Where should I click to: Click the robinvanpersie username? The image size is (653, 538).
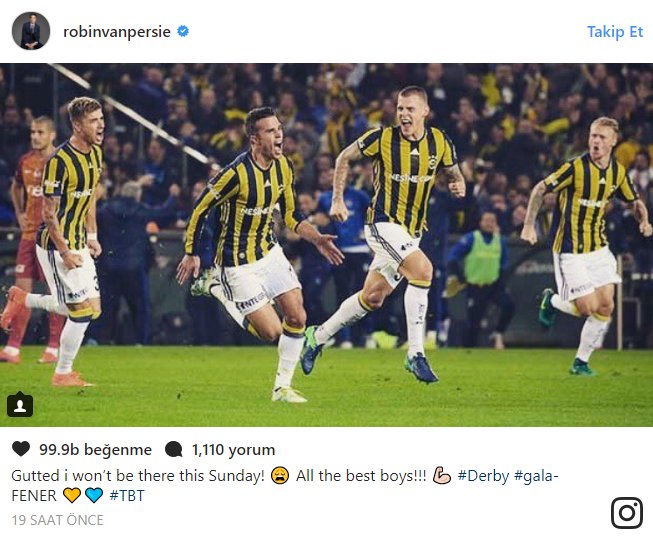tap(117, 32)
